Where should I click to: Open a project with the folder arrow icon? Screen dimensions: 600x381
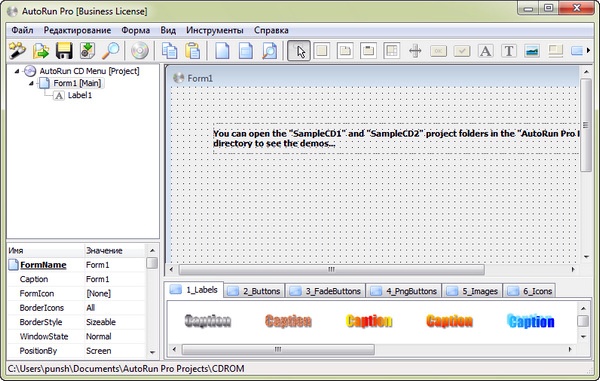tap(41, 50)
